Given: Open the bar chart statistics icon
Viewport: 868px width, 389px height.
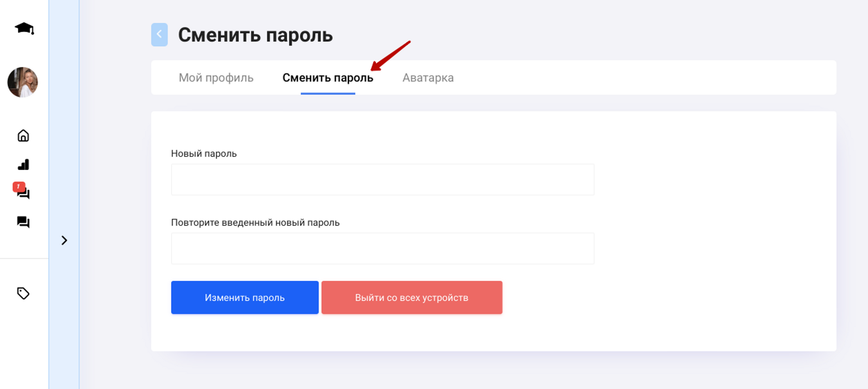Looking at the screenshot, I should pos(23,165).
